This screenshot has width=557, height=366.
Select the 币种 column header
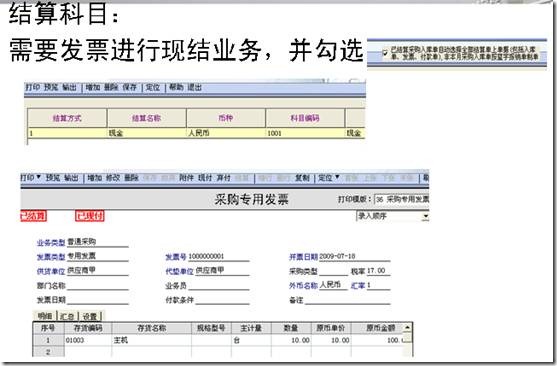[x=226, y=118]
